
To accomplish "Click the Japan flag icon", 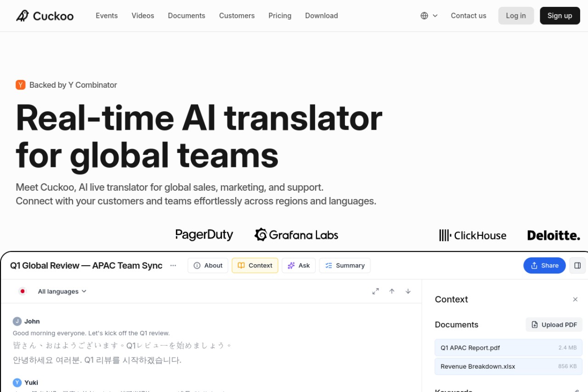I will point(22,291).
